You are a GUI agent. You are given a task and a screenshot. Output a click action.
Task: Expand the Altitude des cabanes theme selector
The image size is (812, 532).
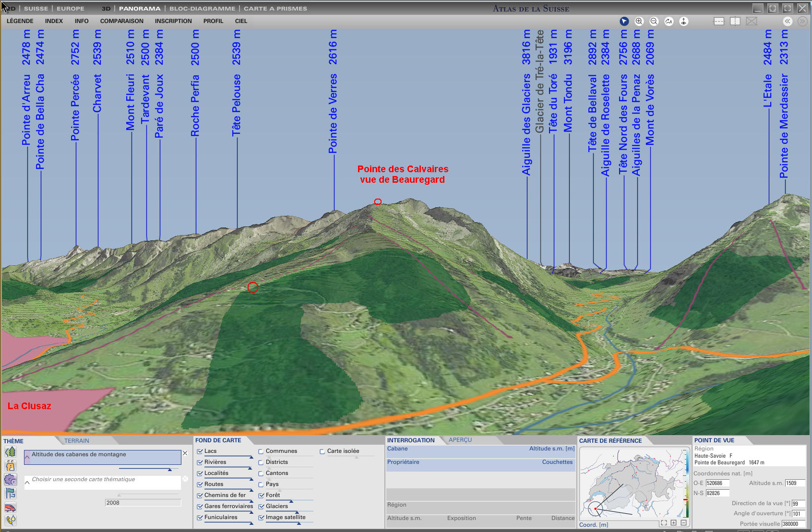pos(27,457)
